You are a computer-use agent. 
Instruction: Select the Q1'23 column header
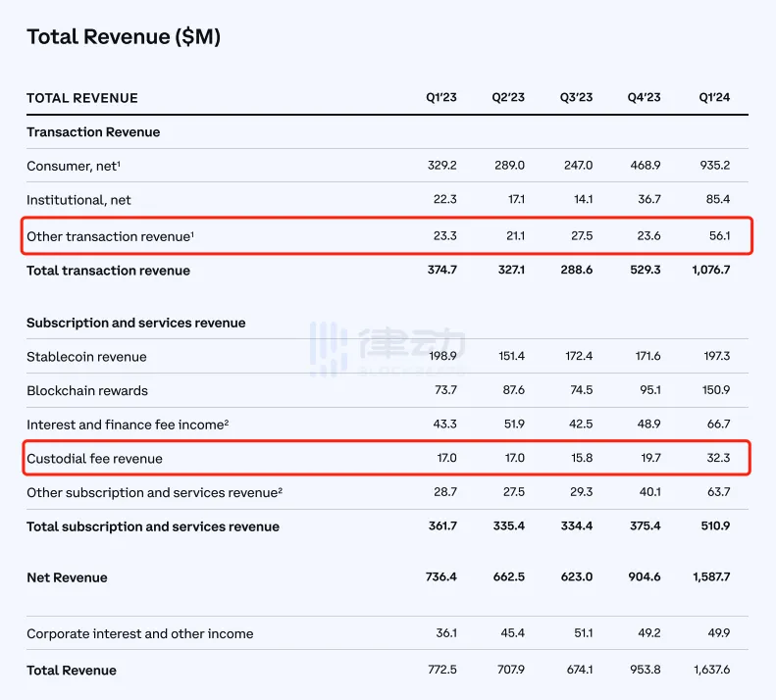tap(440, 98)
